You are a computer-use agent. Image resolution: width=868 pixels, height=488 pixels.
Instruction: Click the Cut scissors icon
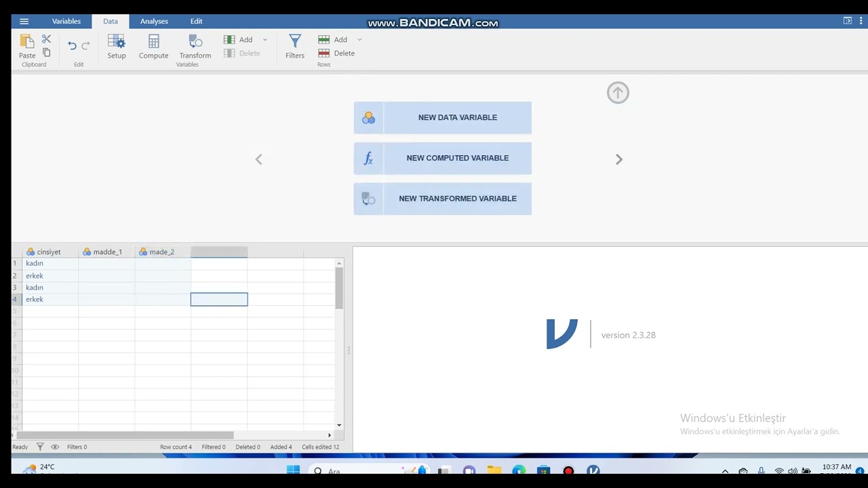pos(46,39)
